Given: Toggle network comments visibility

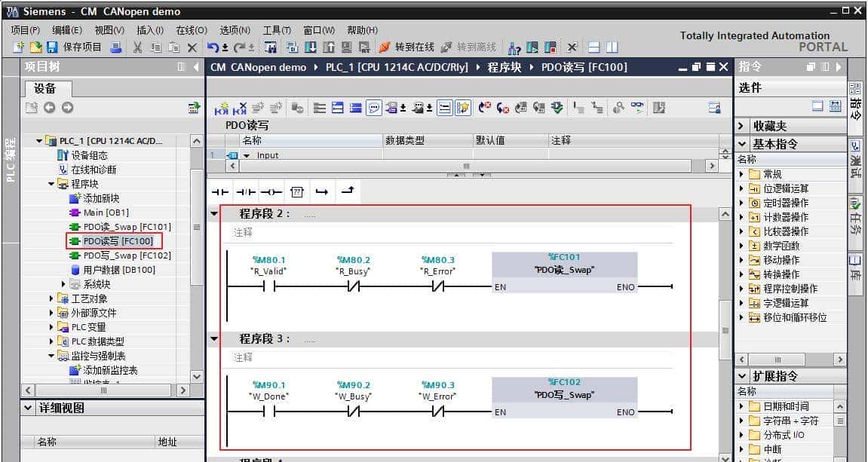Looking at the screenshot, I should pos(373,107).
